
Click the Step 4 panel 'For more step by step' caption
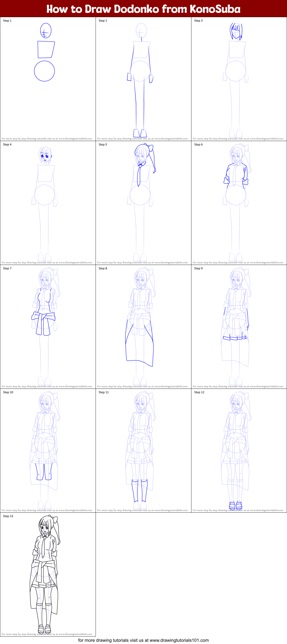47,262
